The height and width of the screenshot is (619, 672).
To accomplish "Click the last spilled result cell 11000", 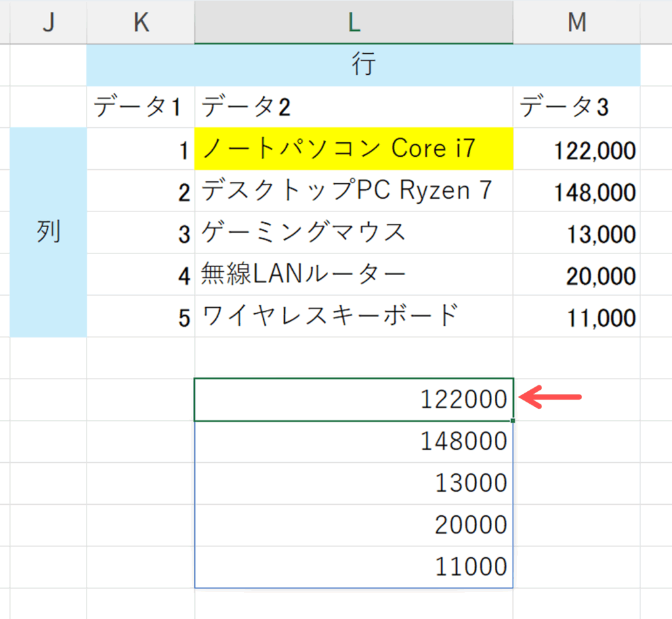I will (354, 567).
